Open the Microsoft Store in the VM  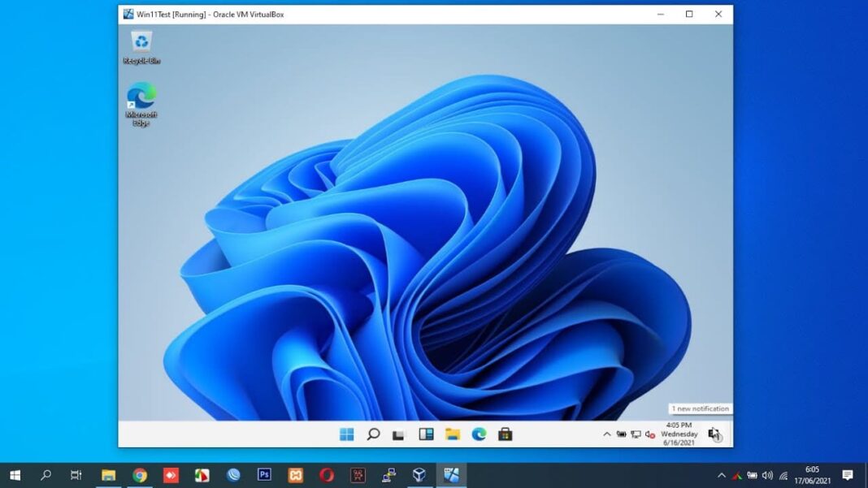(x=506, y=434)
